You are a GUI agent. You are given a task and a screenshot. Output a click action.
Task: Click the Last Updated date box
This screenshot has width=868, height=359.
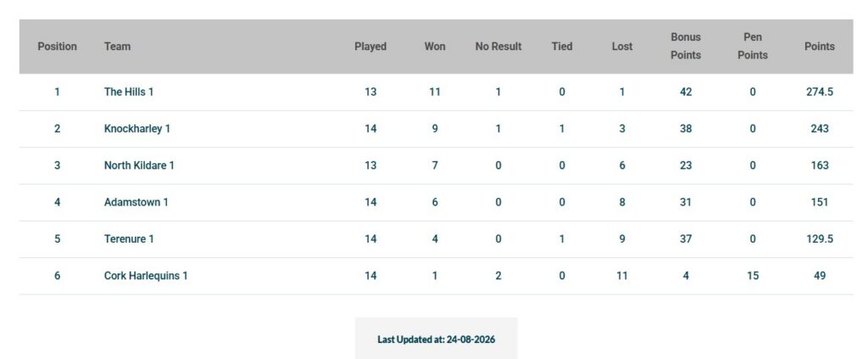coord(437,339)
